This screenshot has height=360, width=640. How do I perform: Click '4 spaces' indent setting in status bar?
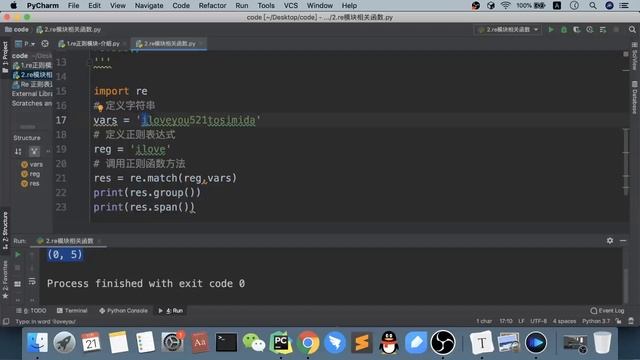pos(564,321)
